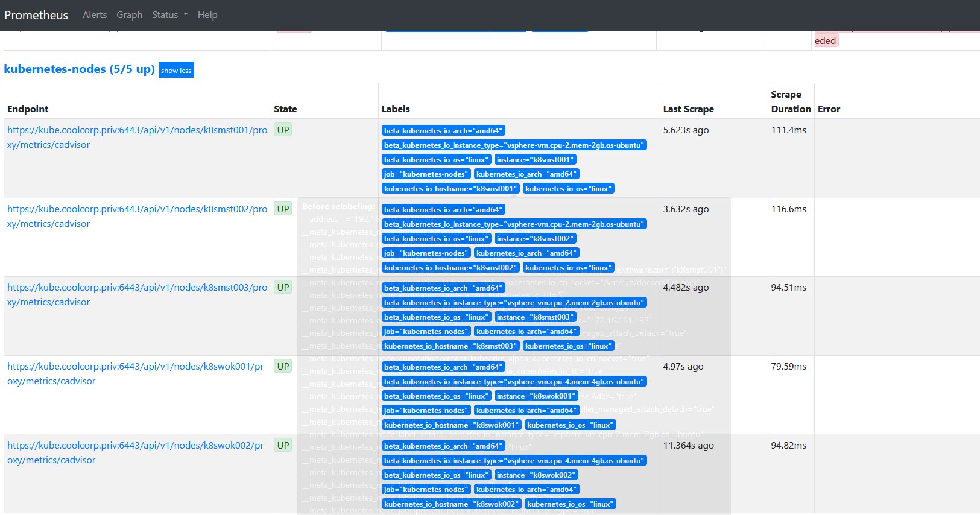Screen dimensions: 980x515
Task: Click the scrape duration 94.82ms
Action: coord(789,446)
